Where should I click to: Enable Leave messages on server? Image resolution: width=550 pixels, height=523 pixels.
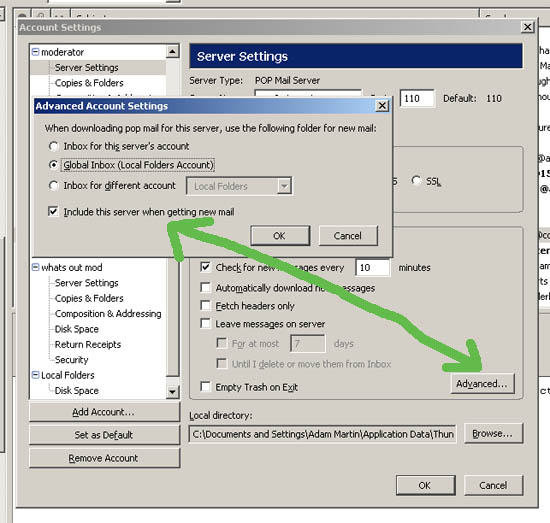pyautogui.click(x=205, y=323)
